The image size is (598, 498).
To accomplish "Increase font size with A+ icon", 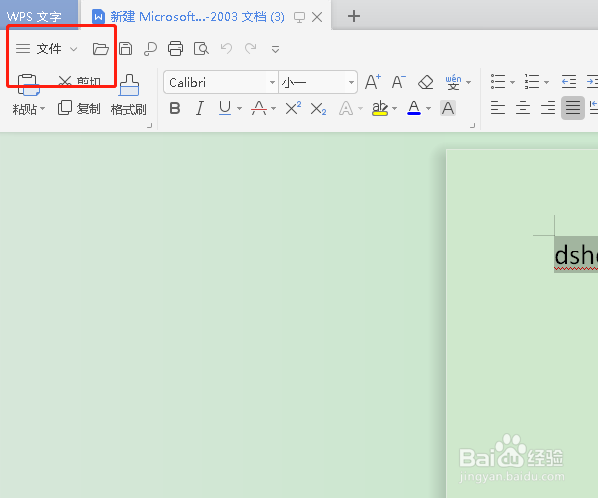I will tap(373, 82).
